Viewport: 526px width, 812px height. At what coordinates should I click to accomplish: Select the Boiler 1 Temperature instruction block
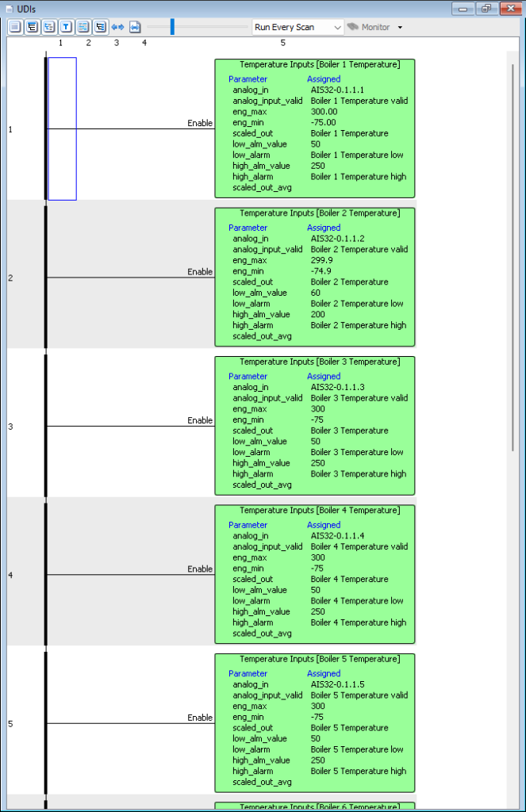[315, 128]
